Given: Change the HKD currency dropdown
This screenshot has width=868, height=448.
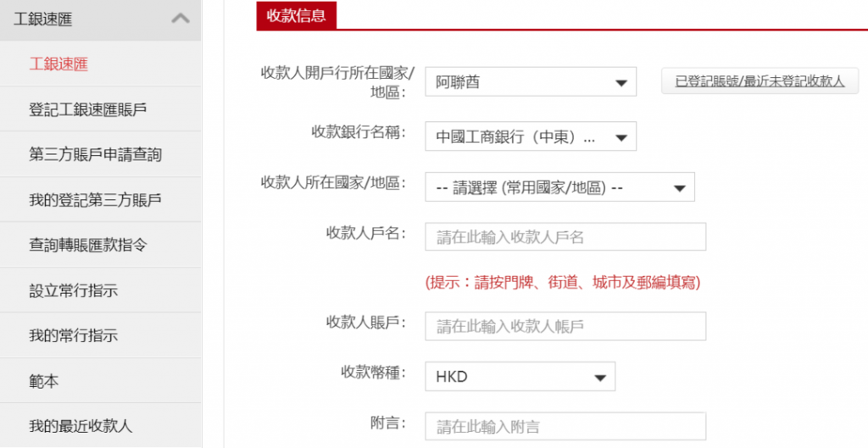Looking at the screenshot, I should pos(520,377).
